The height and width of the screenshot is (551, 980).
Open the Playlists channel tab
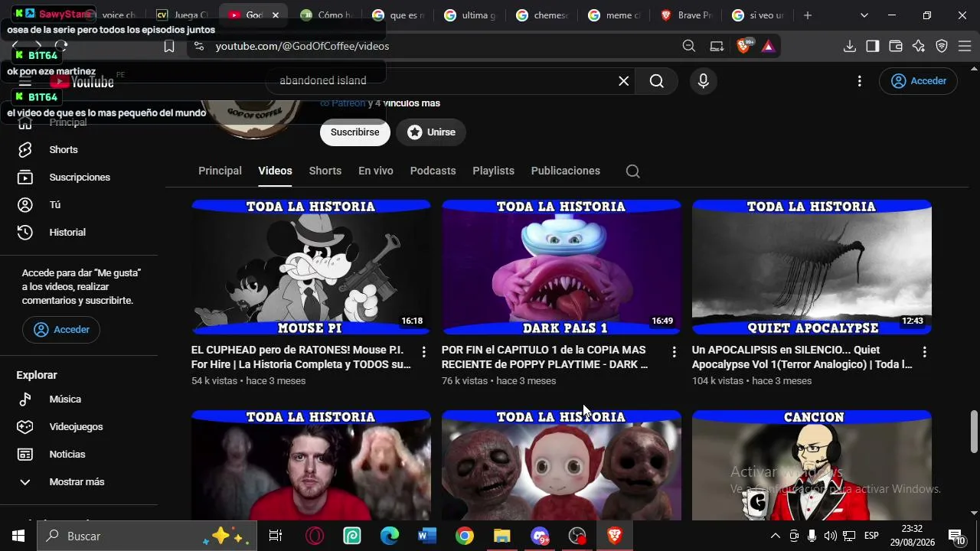coord(493,171)
